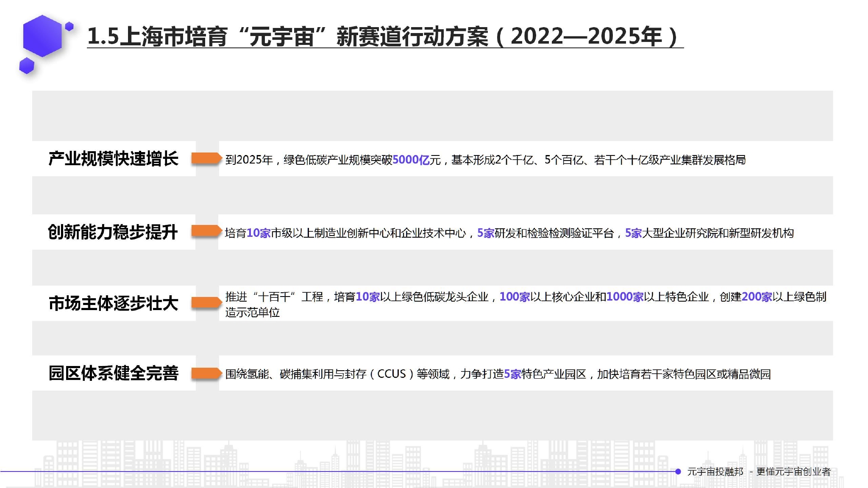Screen dimensions: 868x488
Task: Click the sentence starting 到2025年，绿色低碳产业规模
Action: point(485,160)
